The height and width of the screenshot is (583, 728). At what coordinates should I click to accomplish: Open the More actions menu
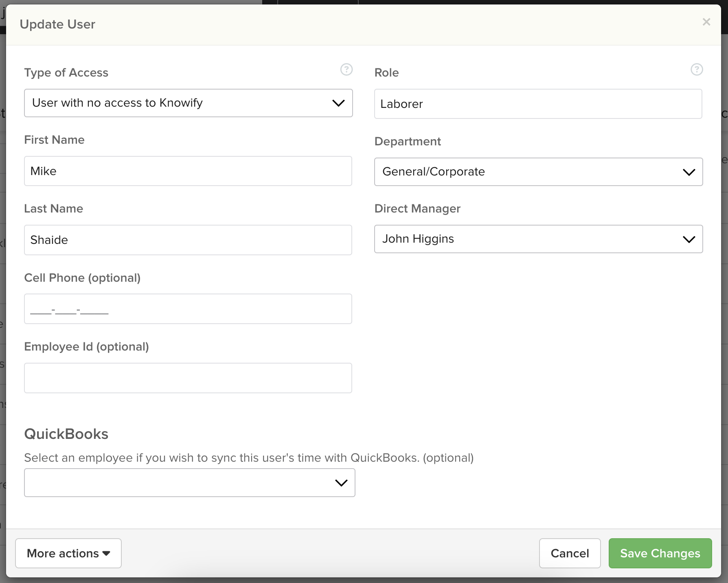68,553
